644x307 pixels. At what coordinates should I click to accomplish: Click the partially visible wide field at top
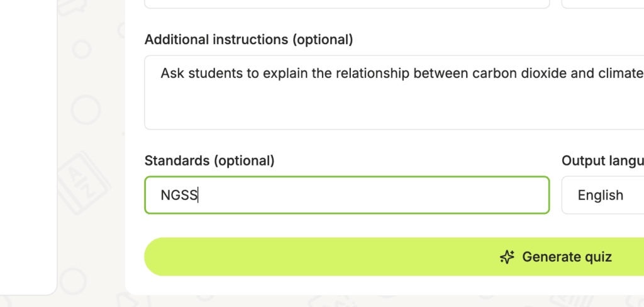tap(347, 4)
